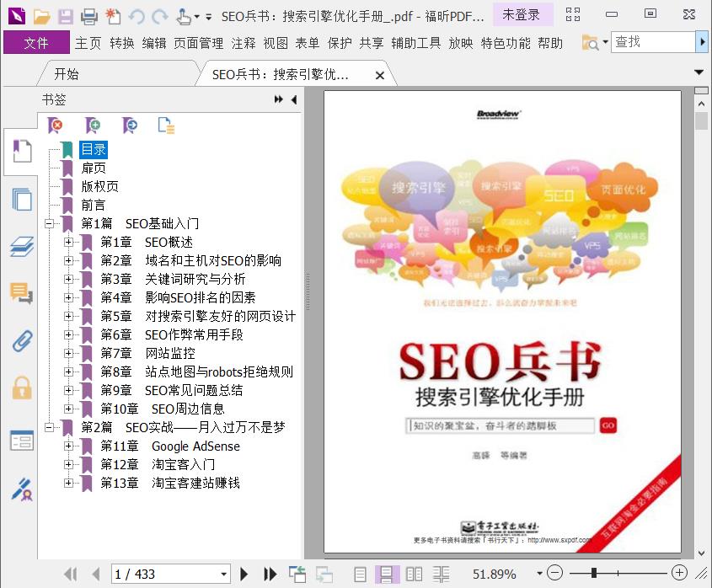
Task: Toggle continuous page view mode
Action: [x=387, y=575]
